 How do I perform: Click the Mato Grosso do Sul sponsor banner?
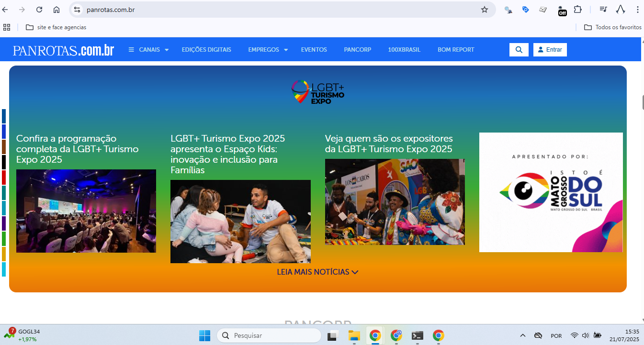(x=551, y=192)
